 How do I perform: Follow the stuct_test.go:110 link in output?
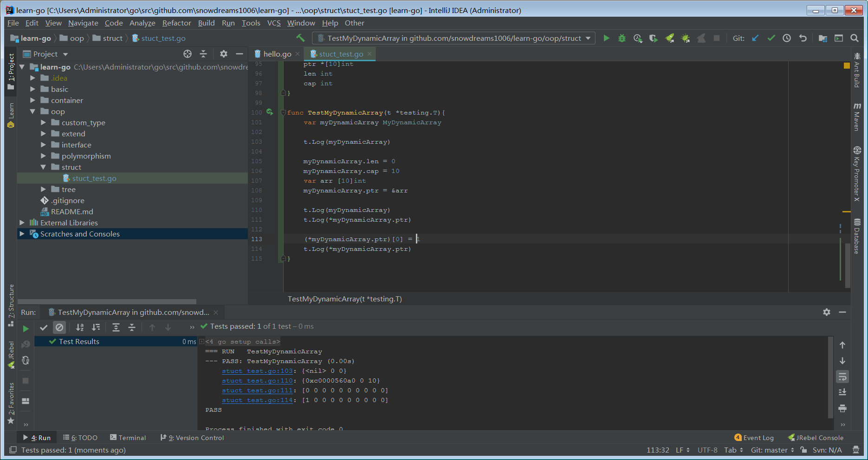click(257, 380)
